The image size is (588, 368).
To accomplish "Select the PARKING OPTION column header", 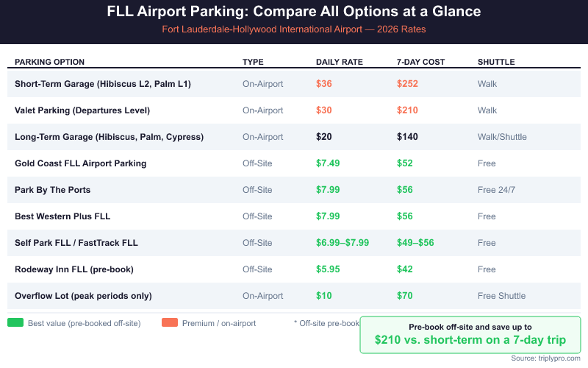I will click(49, 62).
